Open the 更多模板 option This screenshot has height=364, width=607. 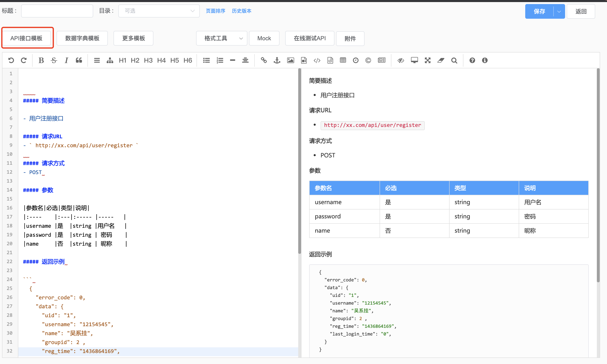point(133,38)
